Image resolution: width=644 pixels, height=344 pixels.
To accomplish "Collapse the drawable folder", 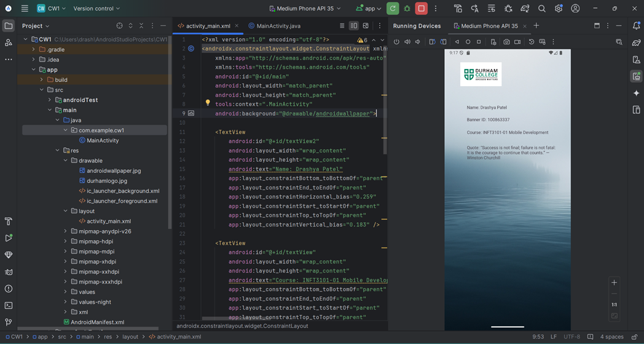I will coord(65,161).
